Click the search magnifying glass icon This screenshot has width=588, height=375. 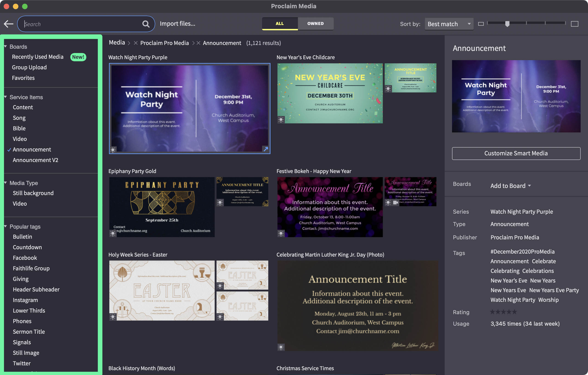(x=146, y=24)
